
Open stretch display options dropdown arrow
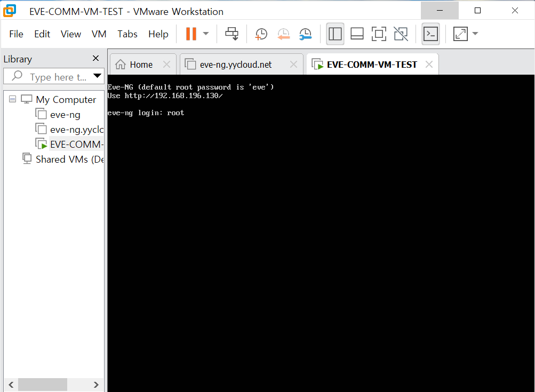tap(475, 34)
